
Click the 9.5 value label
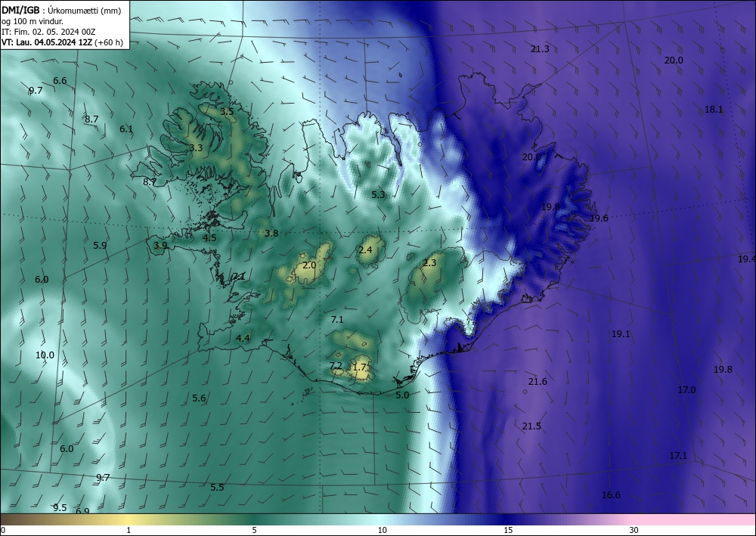60,507
